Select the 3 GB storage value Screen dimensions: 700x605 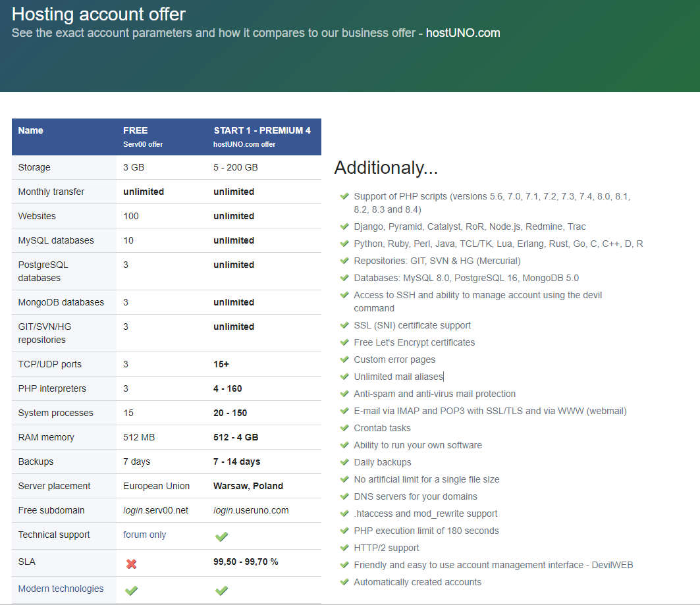pyautogui.click(x=134, y=167)
